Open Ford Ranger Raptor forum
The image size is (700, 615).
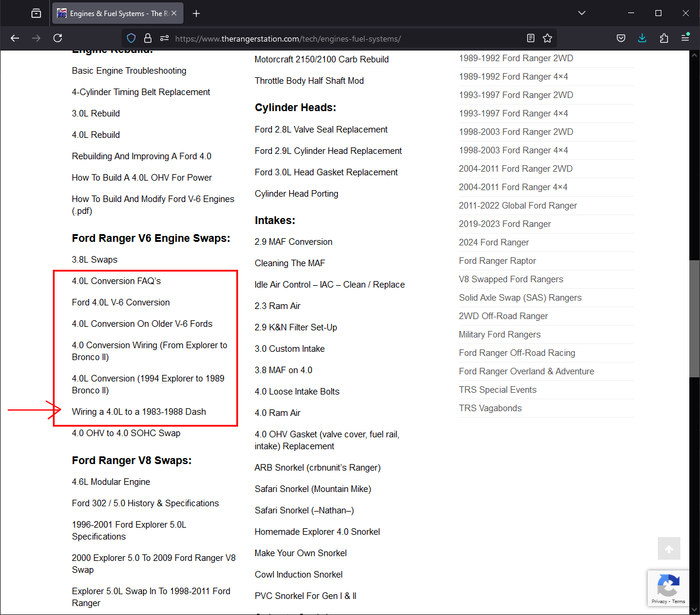point(498,261)
